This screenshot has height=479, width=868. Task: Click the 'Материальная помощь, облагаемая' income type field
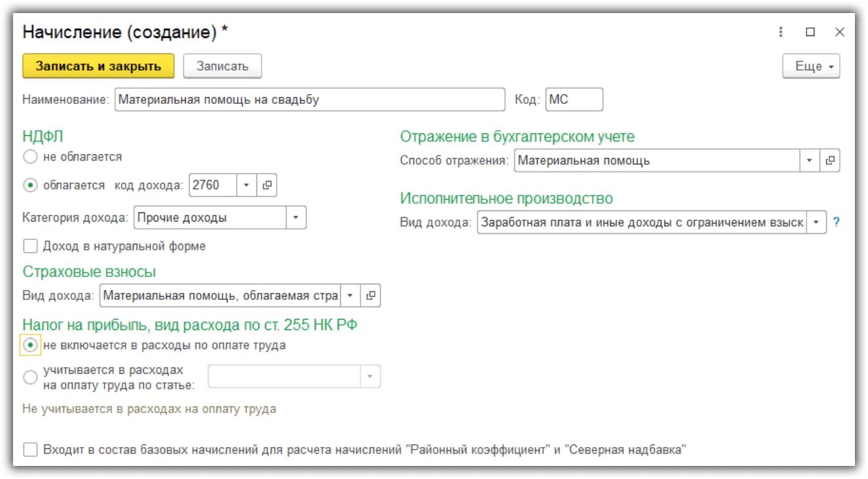tap(220, 295)
